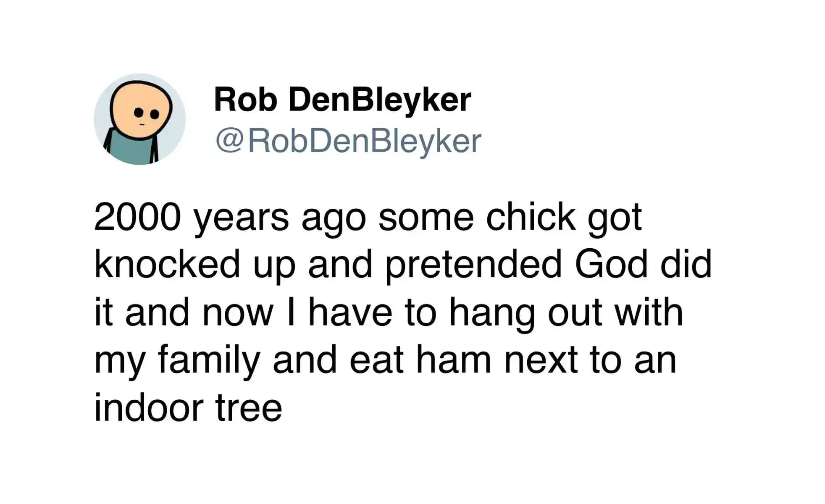Click the word "2000" in the tweet
Image resolution: width=825 pixels, height=504 pixels.
coord(137,218)
